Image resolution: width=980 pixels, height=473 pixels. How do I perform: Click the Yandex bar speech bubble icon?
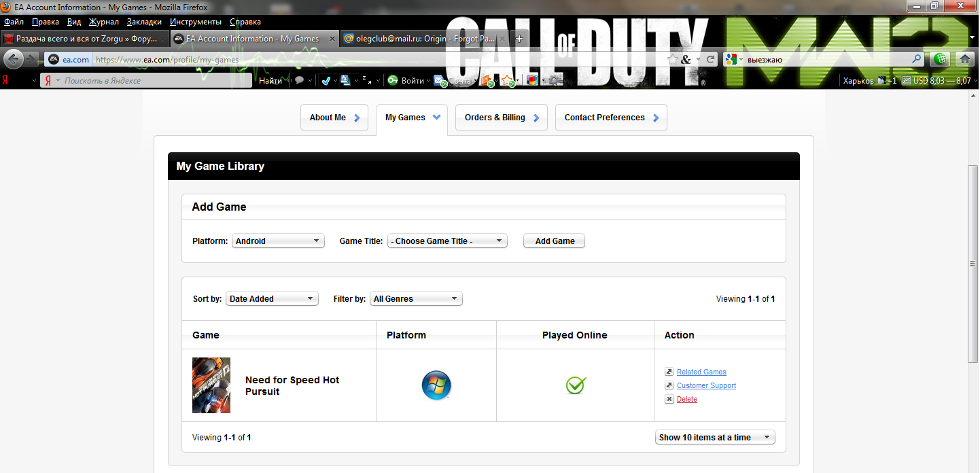coord(299,80)
